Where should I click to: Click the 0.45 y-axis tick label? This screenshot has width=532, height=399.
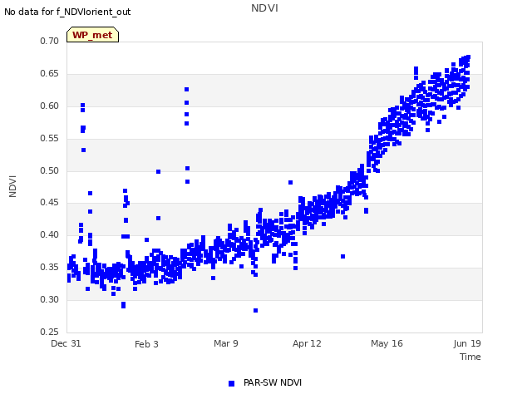[50, 203]
